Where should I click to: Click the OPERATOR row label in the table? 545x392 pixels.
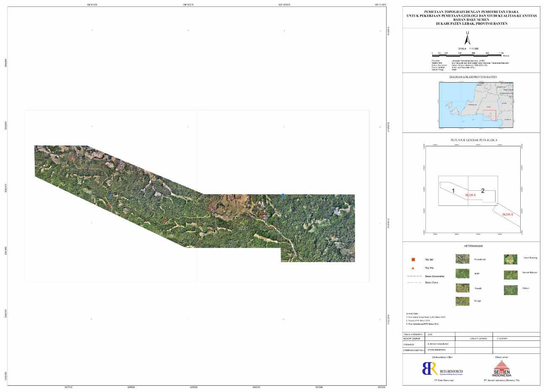[409, 344]
